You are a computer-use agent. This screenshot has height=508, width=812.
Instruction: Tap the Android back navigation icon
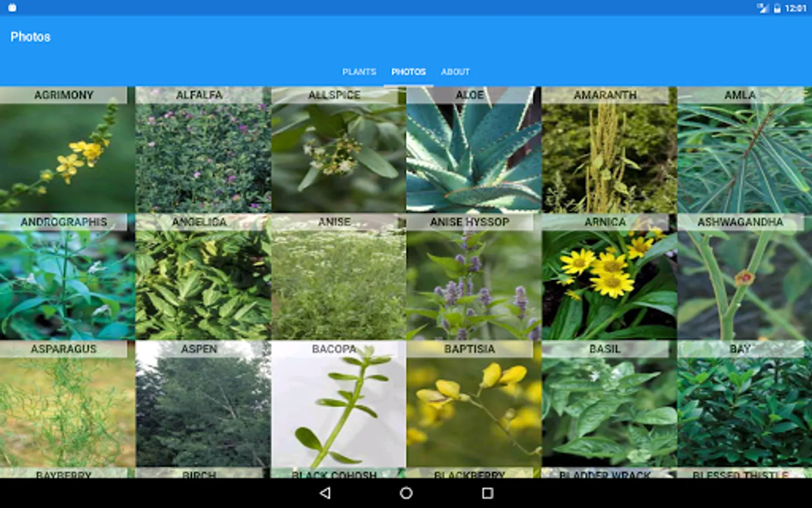pyautogui.click(x=325, y=493)
